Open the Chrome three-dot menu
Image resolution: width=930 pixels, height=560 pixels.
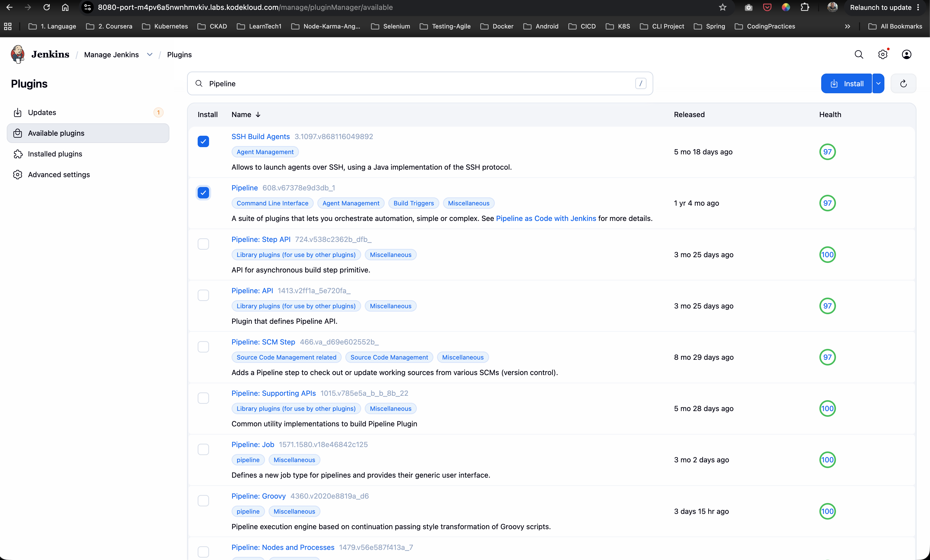pyautogui.click(x=918, y=7)
